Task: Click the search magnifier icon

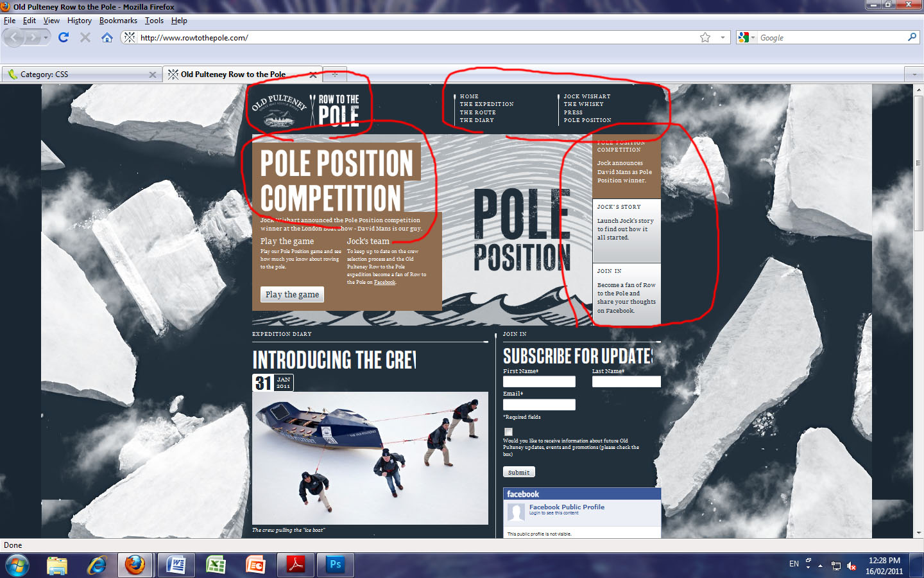Action: point(912,37)
